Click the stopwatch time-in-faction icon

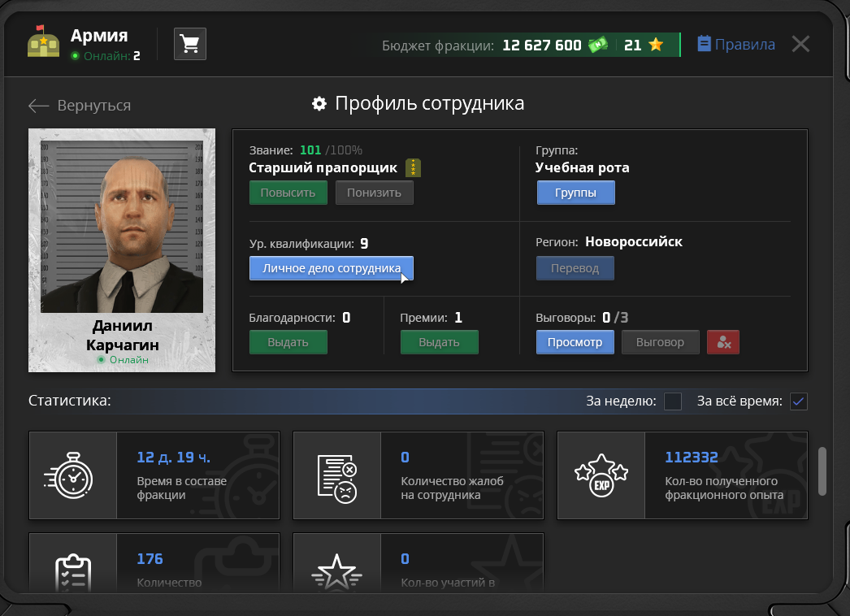[x=69, y=475]
